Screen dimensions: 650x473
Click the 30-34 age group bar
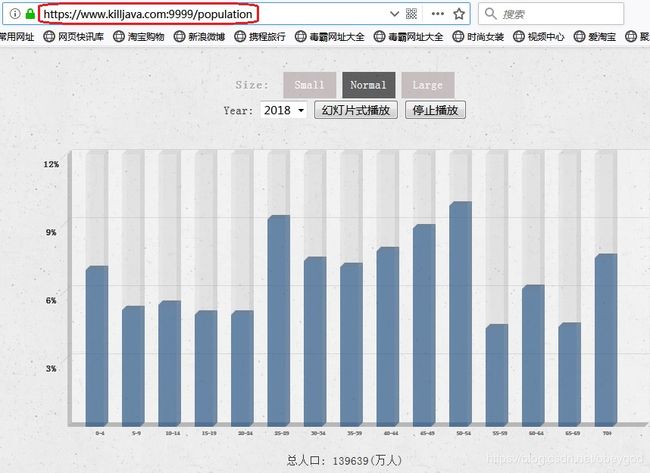pyautogui.click(x=315, y=341)
